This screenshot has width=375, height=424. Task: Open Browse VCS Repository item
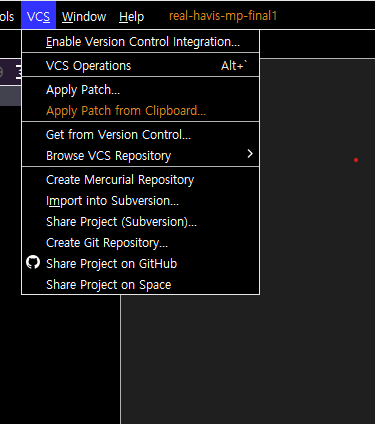[x=140, y=156]
